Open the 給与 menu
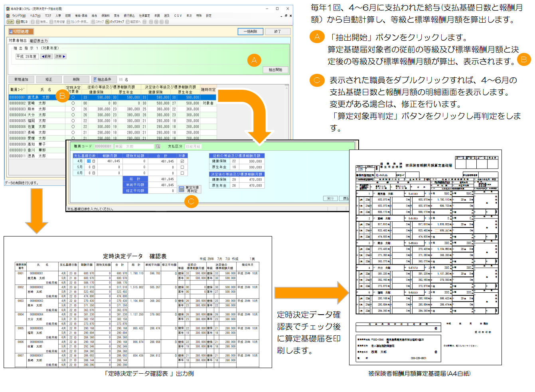Image resolution: width=535 pixels, height=392 pixels. (x=94, y=16)
